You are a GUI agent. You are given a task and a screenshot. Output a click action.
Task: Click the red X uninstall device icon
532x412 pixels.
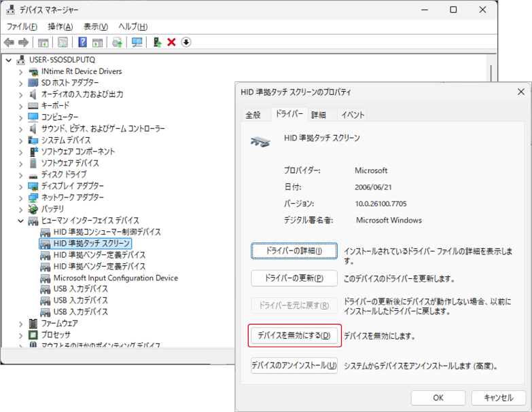coord(172,42)
